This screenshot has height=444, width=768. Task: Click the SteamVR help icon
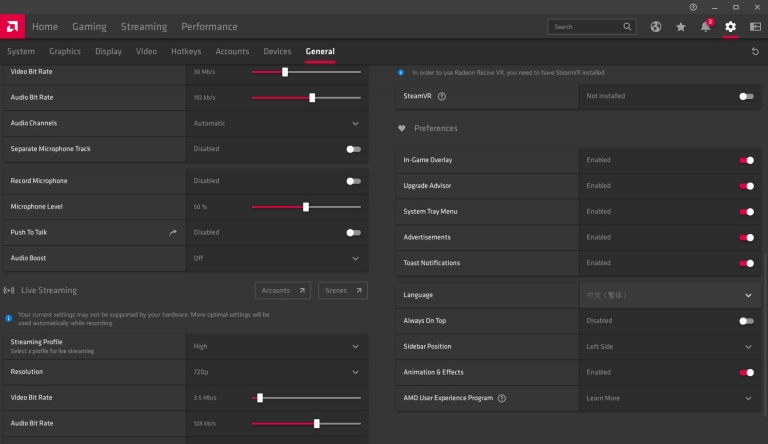pos(441,96)
